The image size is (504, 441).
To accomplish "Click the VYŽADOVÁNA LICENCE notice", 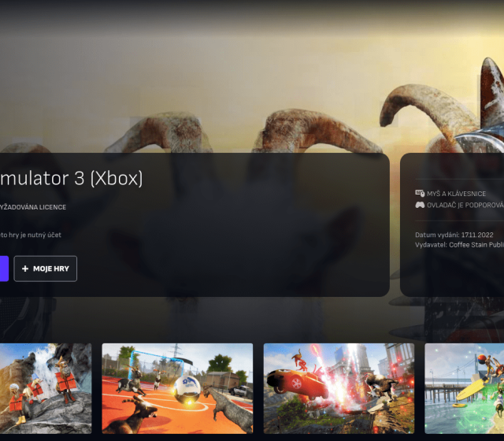I will coord(33,207).
